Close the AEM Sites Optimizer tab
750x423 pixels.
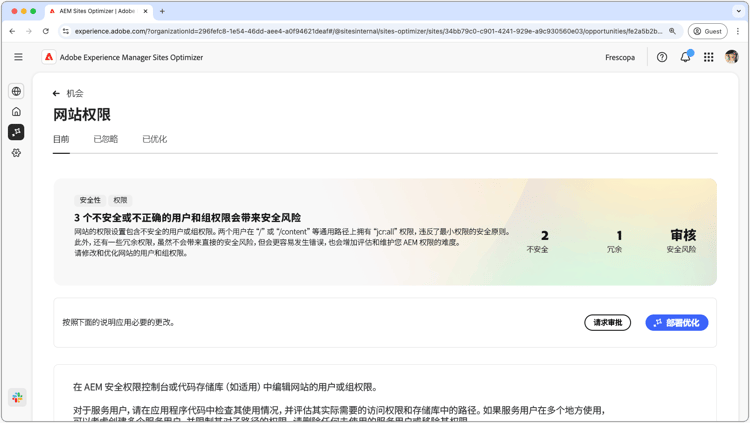click(x=145, y=11)
